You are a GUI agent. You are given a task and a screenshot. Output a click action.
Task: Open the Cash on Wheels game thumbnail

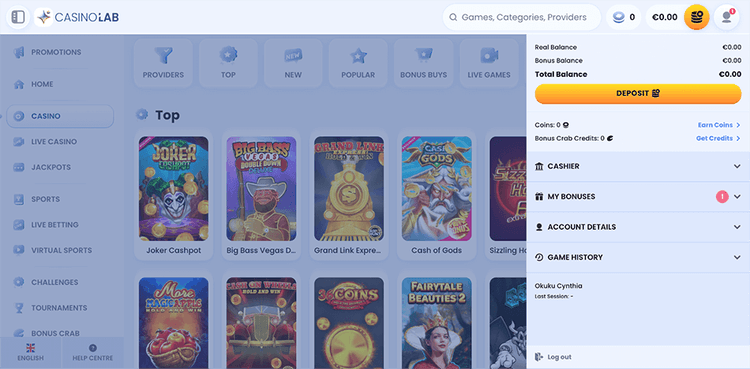(x=261, y=323)
